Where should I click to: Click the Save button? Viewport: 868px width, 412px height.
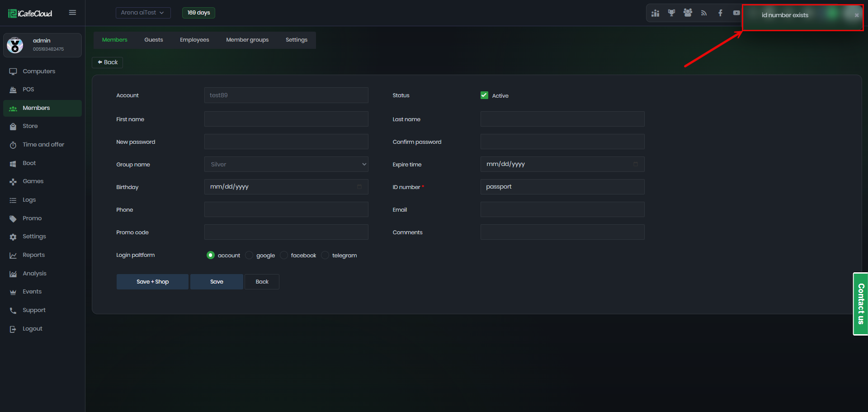217,282
